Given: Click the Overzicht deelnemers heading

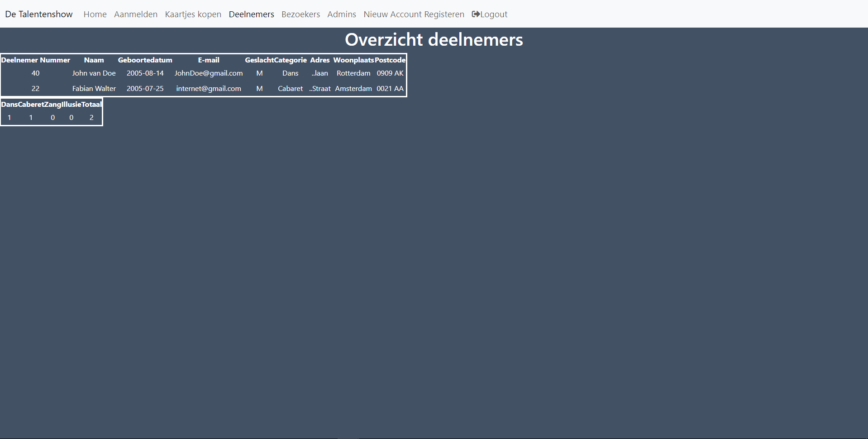Looking at the screenshot, I should pos(434,40).
